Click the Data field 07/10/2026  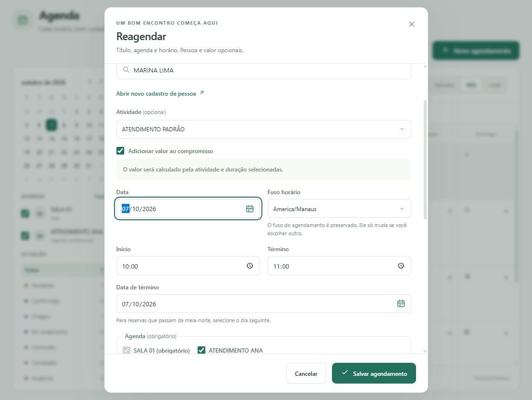pos(188,209)
